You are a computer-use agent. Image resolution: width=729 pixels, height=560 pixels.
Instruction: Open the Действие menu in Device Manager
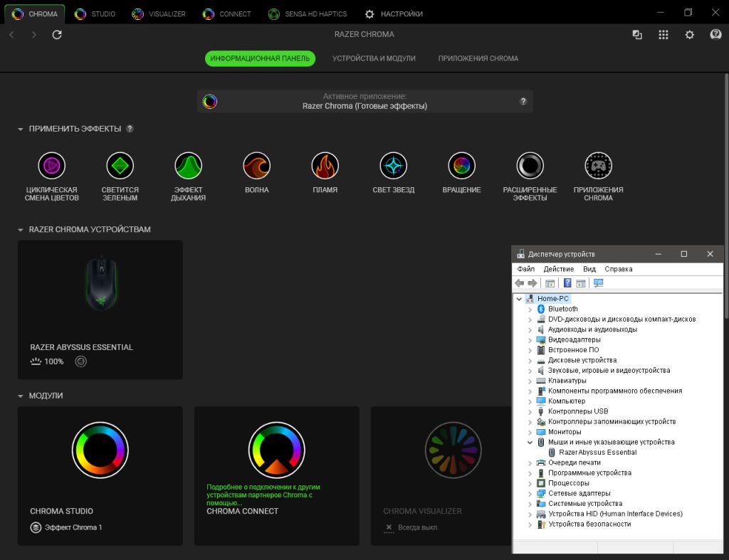pos(558,269)
